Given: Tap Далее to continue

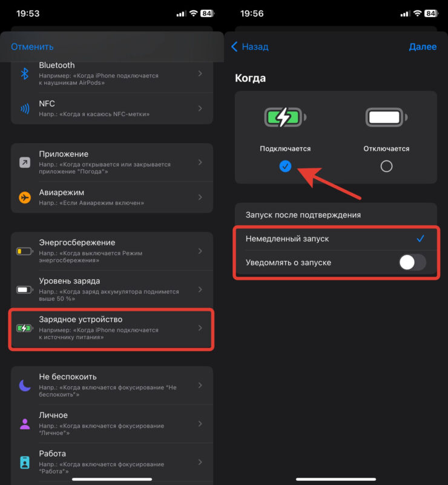Looking at the screenshot, I should coord(423,47).
